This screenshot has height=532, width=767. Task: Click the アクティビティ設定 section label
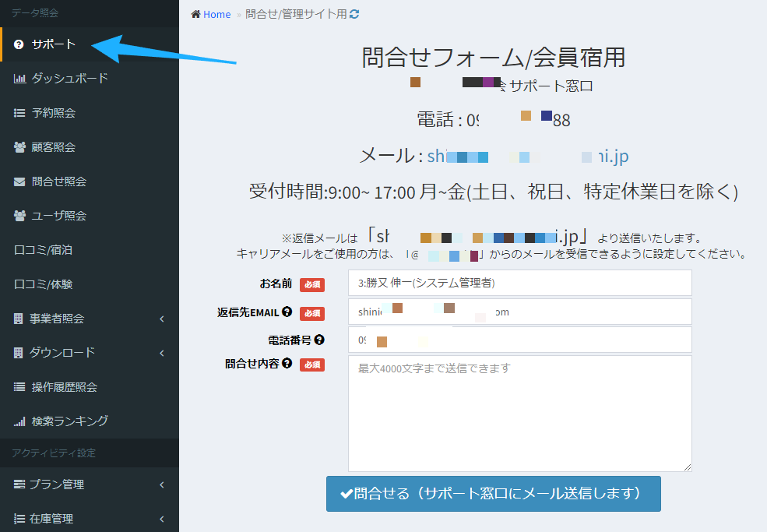click(54, 453)
